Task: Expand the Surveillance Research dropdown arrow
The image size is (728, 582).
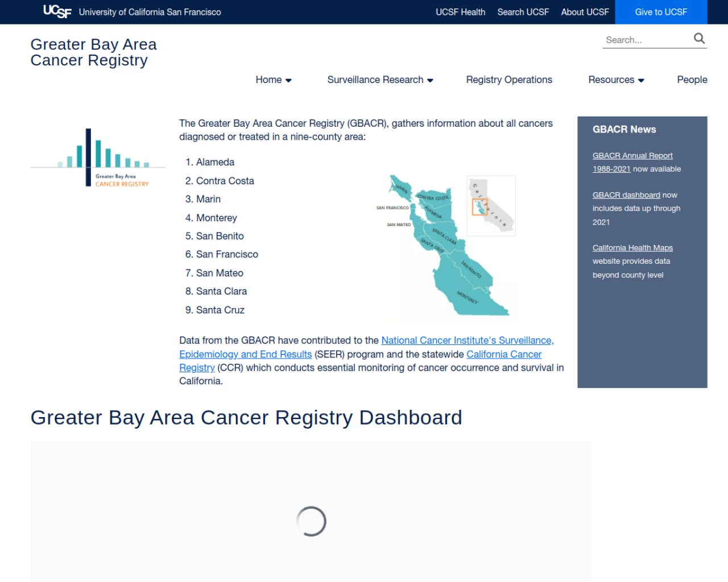Action: pos(430,81)
